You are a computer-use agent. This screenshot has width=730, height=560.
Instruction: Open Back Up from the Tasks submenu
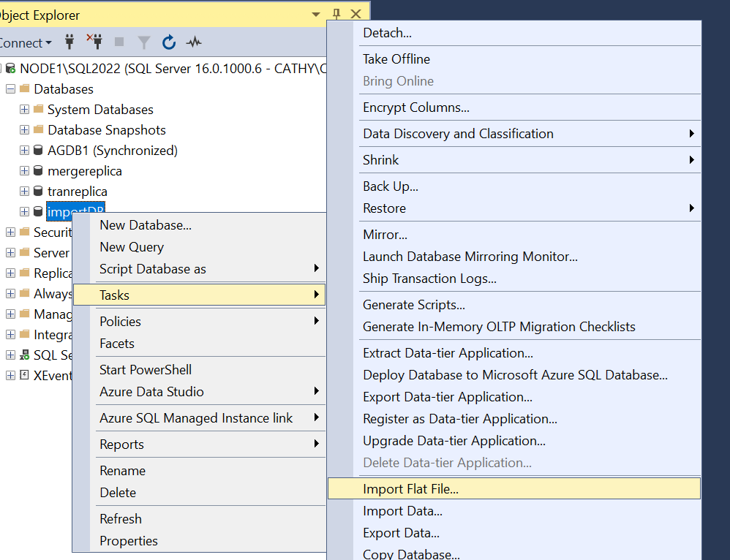point(390,186)
